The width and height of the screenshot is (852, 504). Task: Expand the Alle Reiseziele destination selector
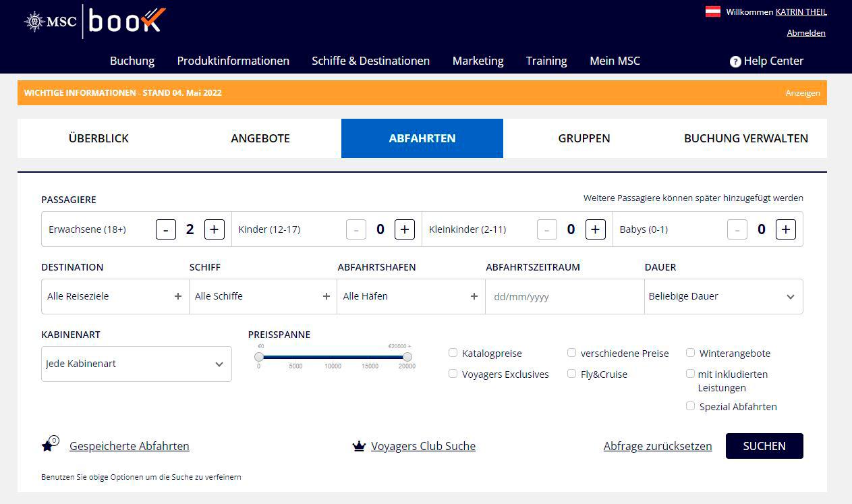click(x=115, y=296)
